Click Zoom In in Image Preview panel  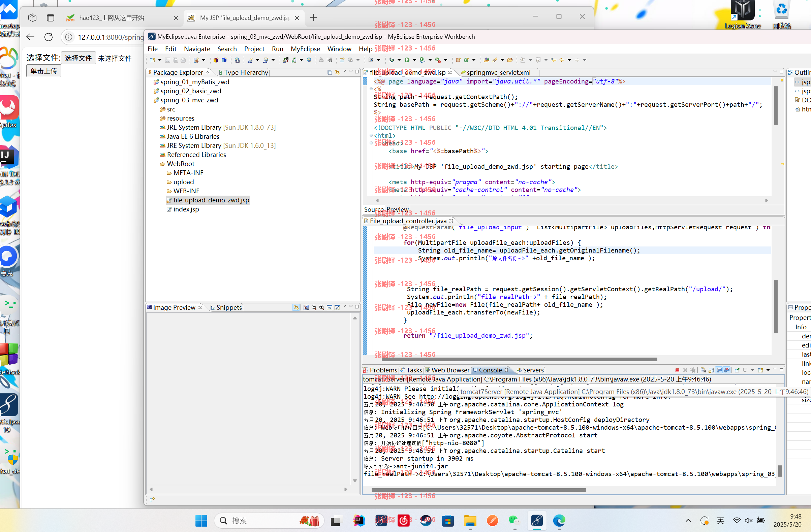point(322,307)
